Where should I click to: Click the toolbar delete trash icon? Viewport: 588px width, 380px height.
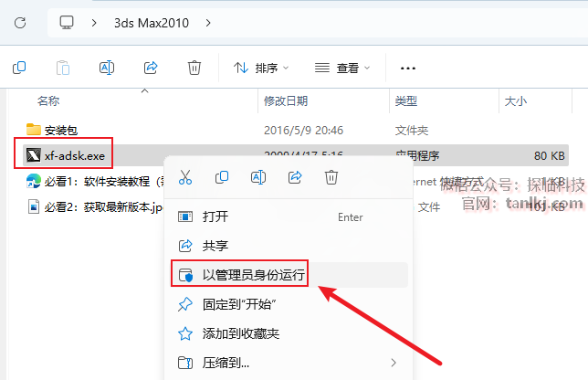pyautogui.click(x=194, y=68)
